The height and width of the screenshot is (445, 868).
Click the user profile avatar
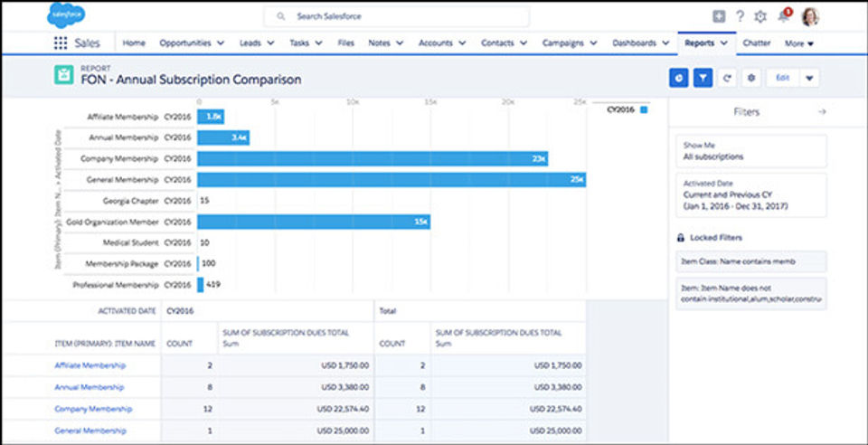coord(810,16)
